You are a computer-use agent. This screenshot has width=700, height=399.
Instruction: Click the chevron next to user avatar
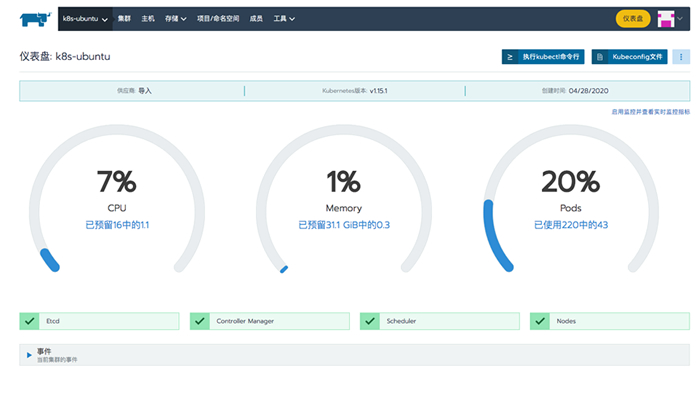click(x=680, y=19)
